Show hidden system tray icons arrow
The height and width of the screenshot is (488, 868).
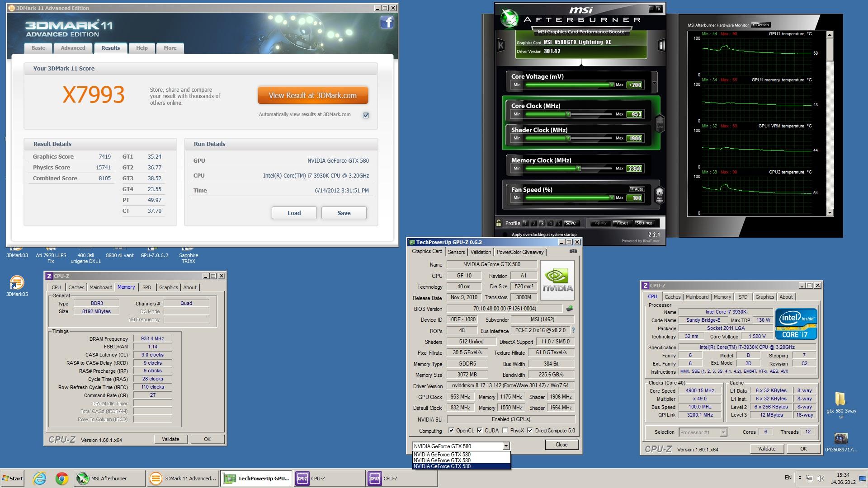click(x=800, y=478)
